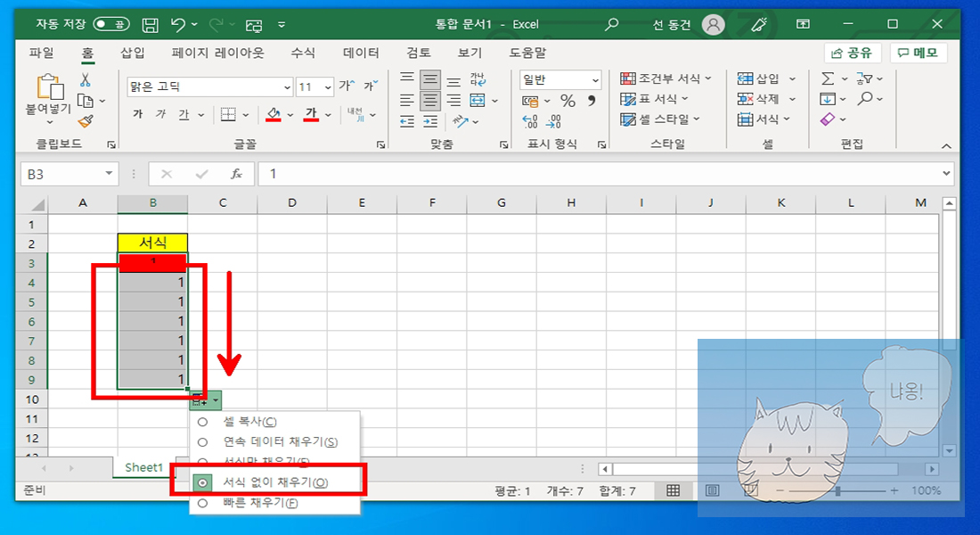Viewport: 980px width, 535px height.
Task: Open the 수식 ribbon tab
Action: coord(303,53)
